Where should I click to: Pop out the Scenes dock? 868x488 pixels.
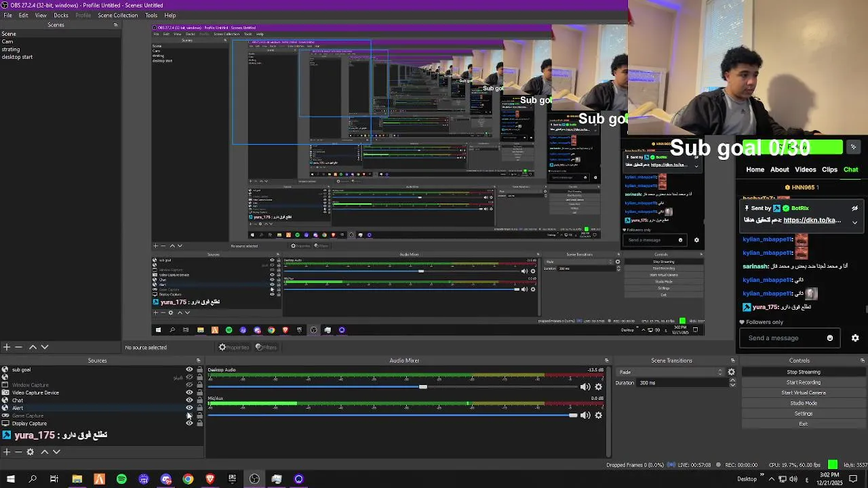(x=115, y=25)
